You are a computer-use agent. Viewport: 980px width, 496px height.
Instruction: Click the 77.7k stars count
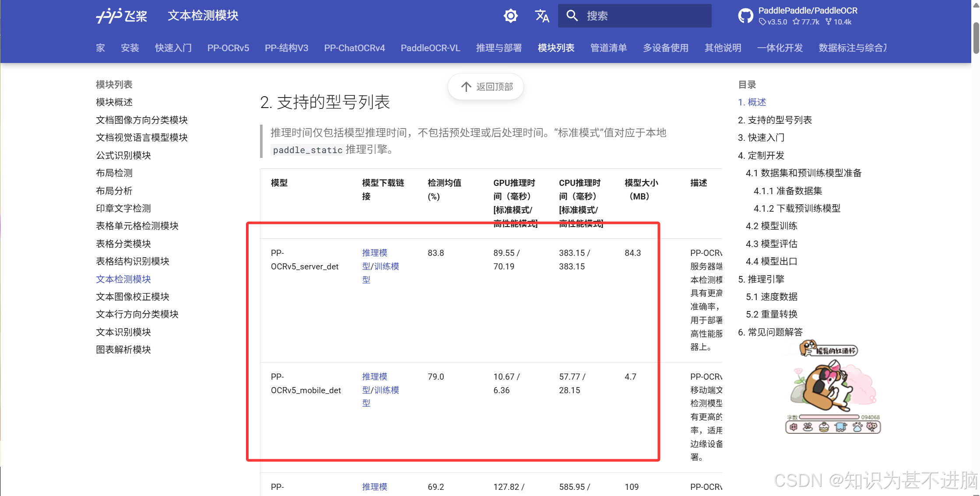coord(806,22)
